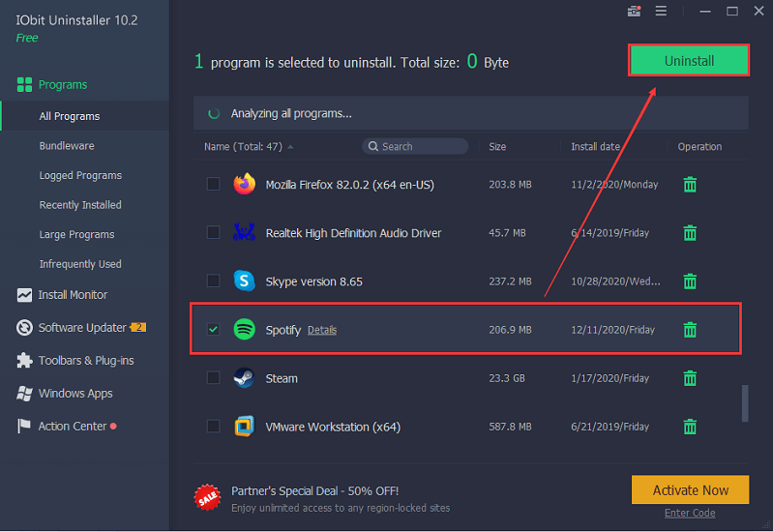Viewport: 773px width, 532px height.
Task: Click into the Search input field
Action: [x=415, y=146]
